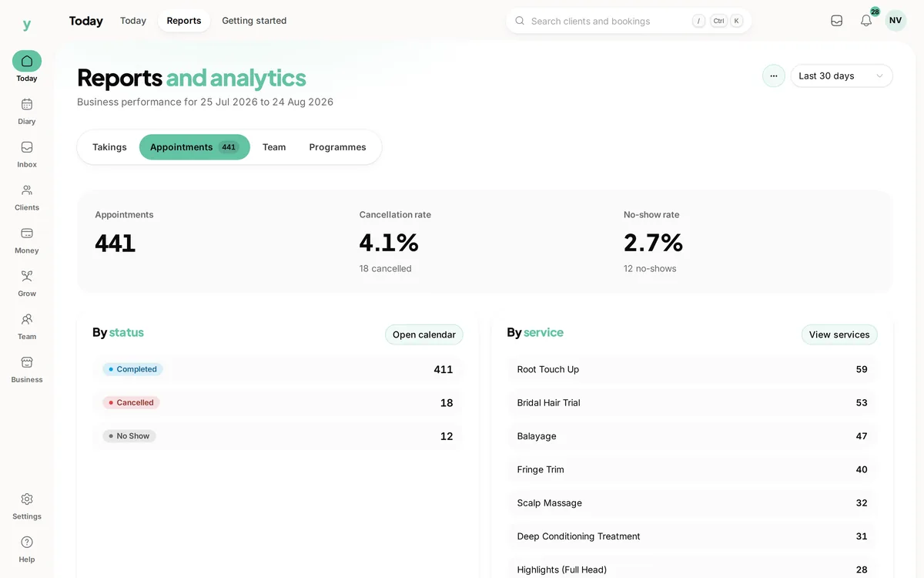Click the Open calendar button
Viewport: 924px width, 578px height.
pos(424,334)
